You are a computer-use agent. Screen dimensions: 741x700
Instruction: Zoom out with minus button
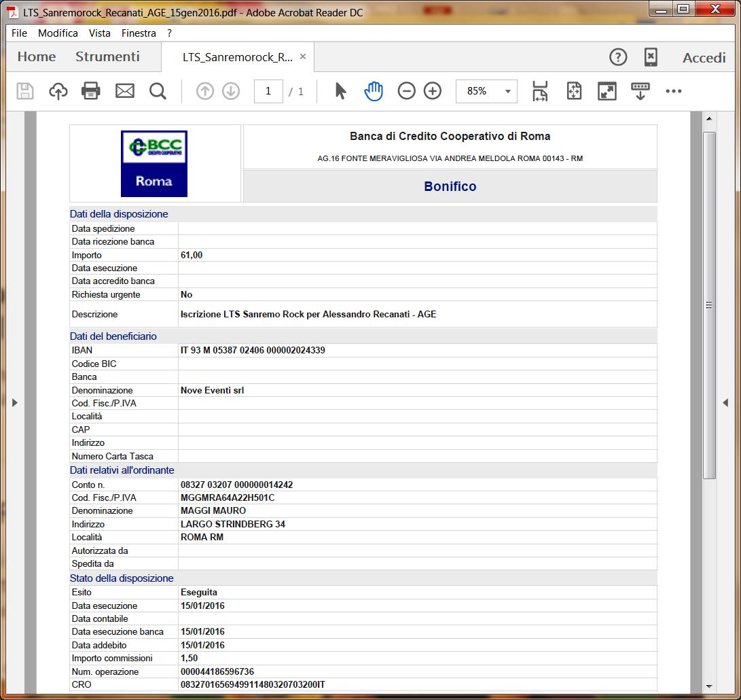pos(406,91)
